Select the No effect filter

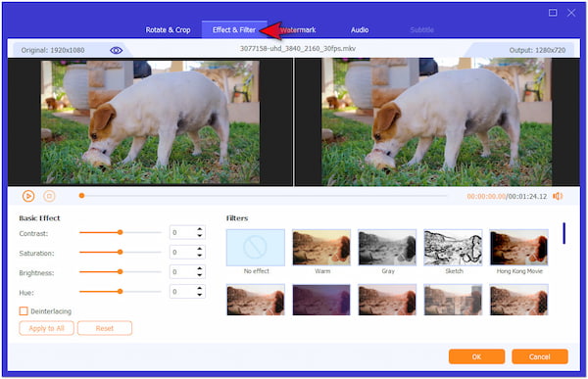click(x=256, y=248)
